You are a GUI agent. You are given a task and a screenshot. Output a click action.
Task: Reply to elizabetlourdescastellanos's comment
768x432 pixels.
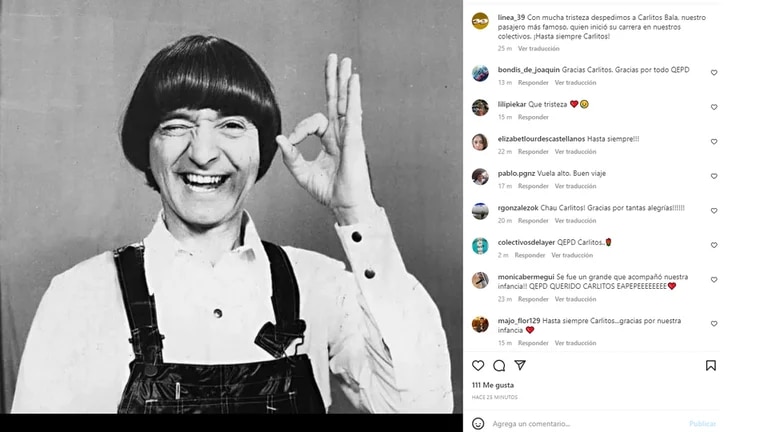533,151
